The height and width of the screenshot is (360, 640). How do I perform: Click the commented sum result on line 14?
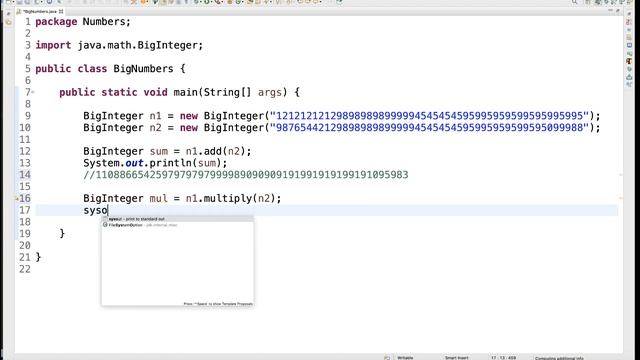246,175
